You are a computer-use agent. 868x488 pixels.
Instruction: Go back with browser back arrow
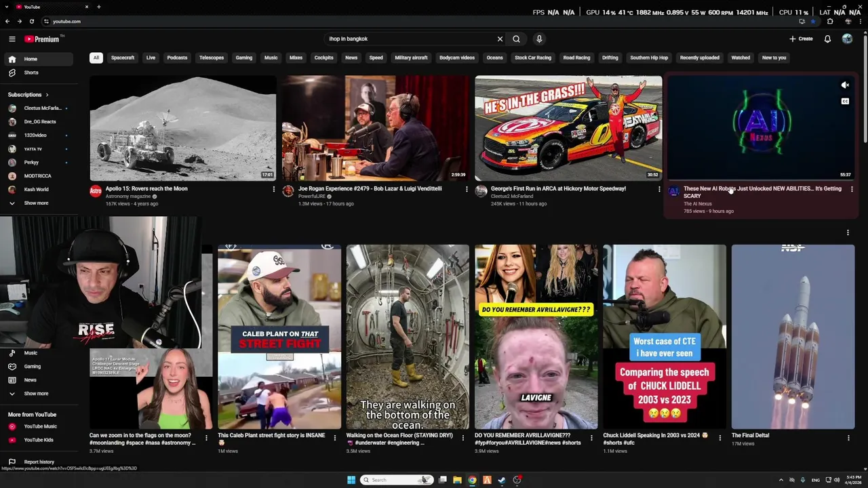click(7, 22)
